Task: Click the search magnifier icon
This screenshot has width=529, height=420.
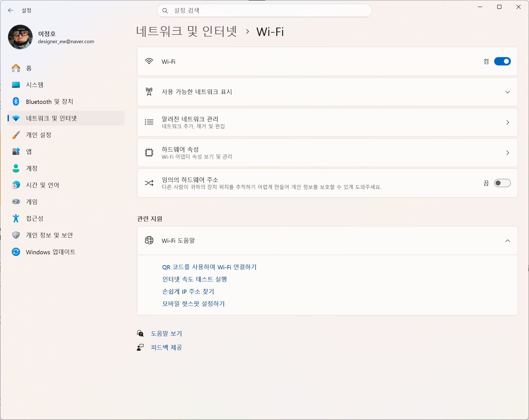Action: pyautogui.click(x=165, y=11)
